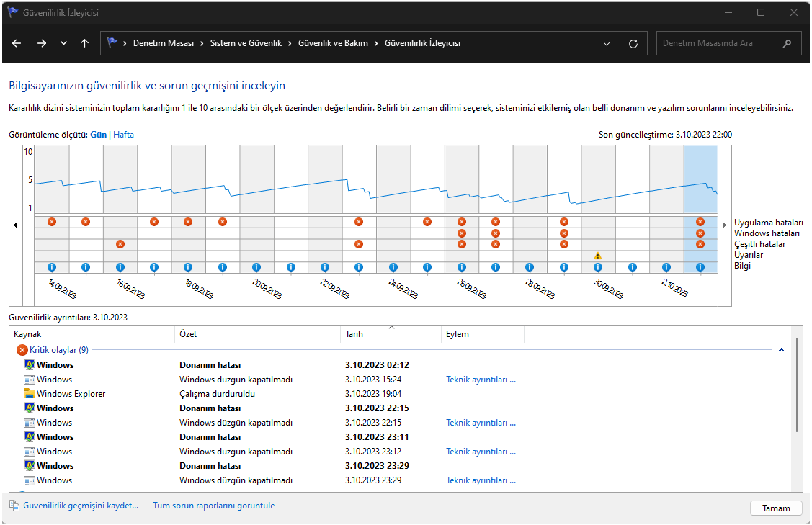The image size is (812, 525).
Task: Select the Kritik olaylar (9) group header
Action: coord(59,350)
